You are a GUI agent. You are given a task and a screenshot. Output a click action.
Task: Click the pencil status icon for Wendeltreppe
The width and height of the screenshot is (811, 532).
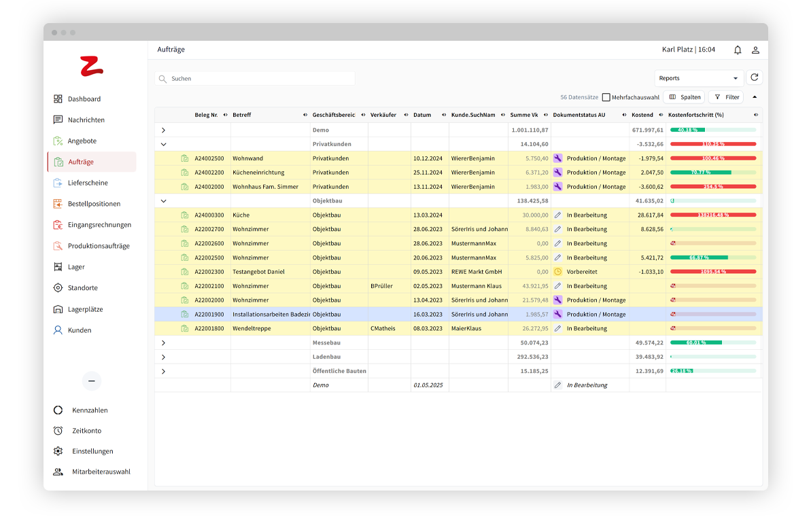point(557,328)
